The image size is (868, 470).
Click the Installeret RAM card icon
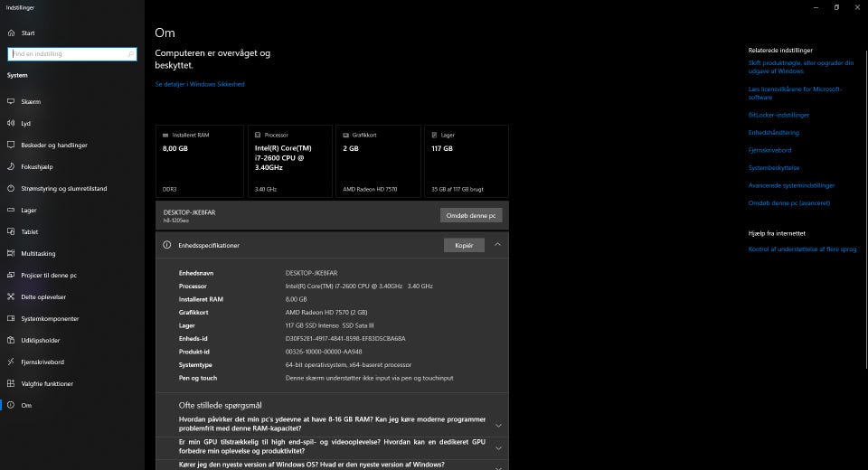(x=165, y=135)
